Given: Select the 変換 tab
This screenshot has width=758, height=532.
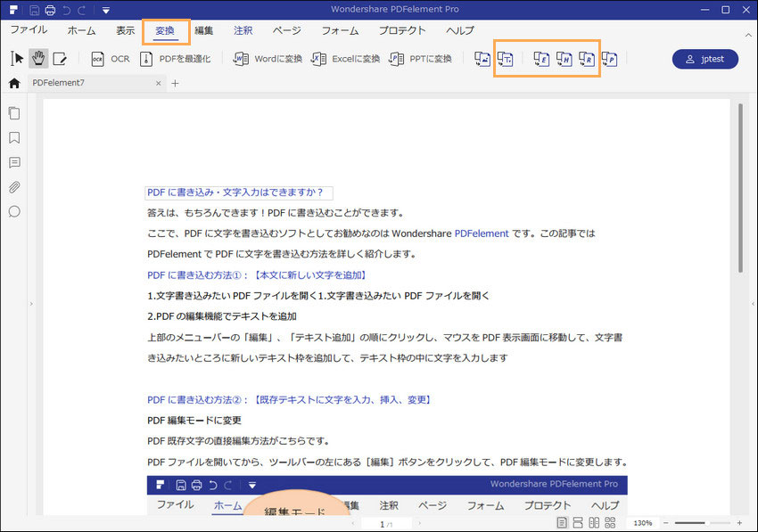Looking at the screenshot, I should click(x=165, y=30).
